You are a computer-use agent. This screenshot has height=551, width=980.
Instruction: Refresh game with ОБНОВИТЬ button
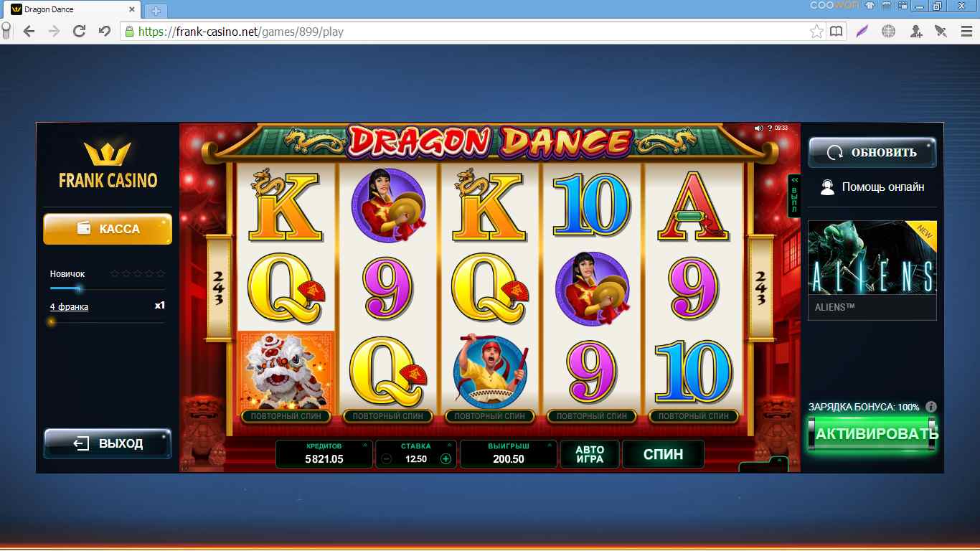click(872, 152)
